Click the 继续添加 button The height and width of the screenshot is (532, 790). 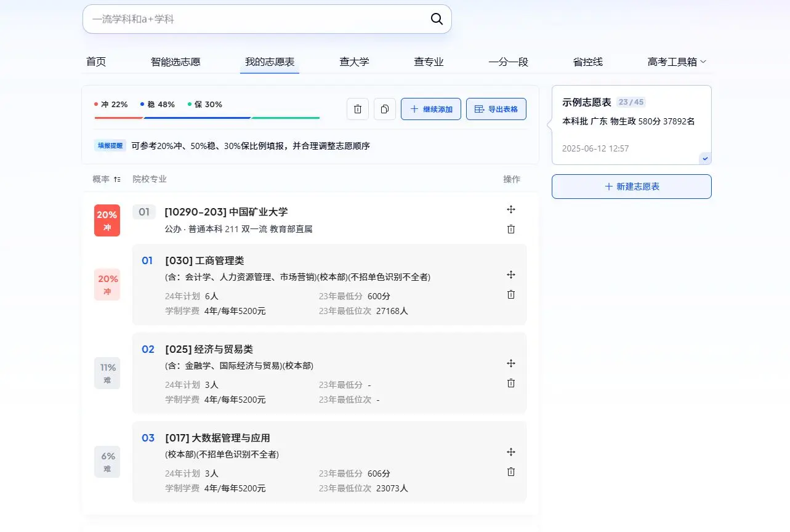430,109
